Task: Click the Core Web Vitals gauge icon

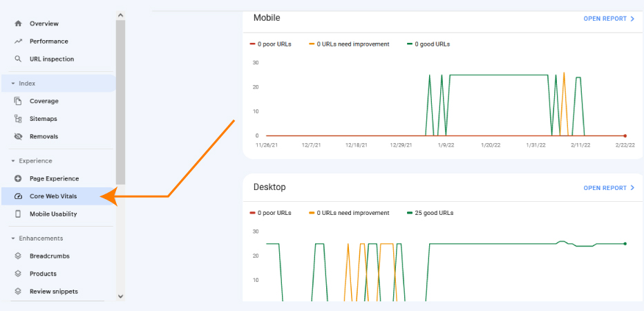Action: point(18,196)
